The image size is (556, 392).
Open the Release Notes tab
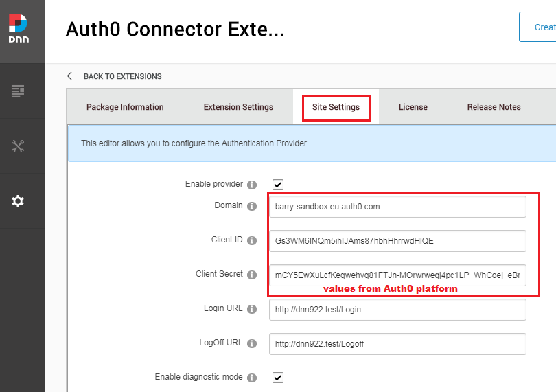click(494, 107)
